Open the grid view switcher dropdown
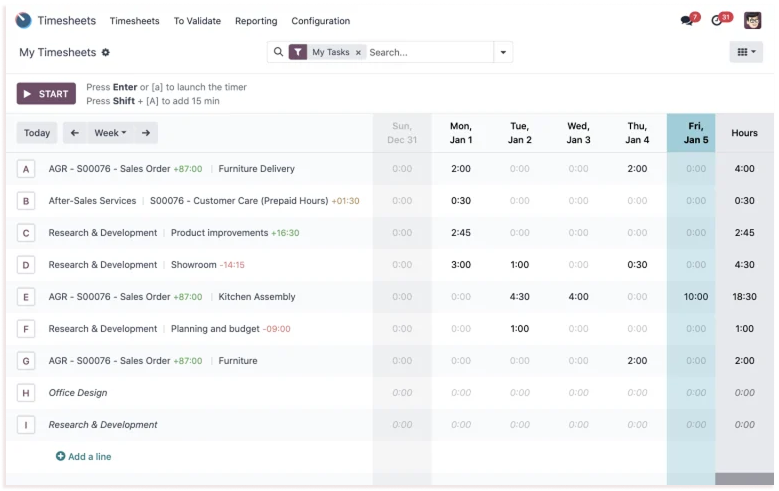This screenshot has height=491, width=779. (746, 52)
